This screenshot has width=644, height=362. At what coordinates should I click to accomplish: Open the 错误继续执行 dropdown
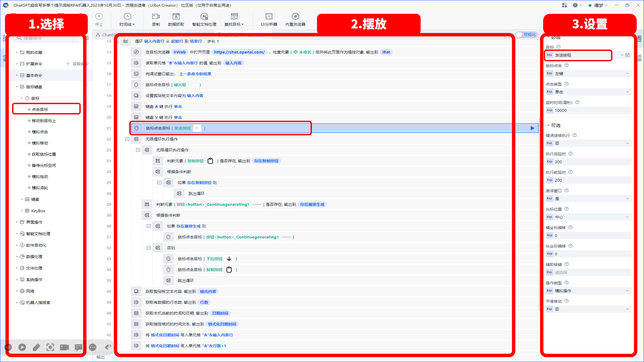589,143
